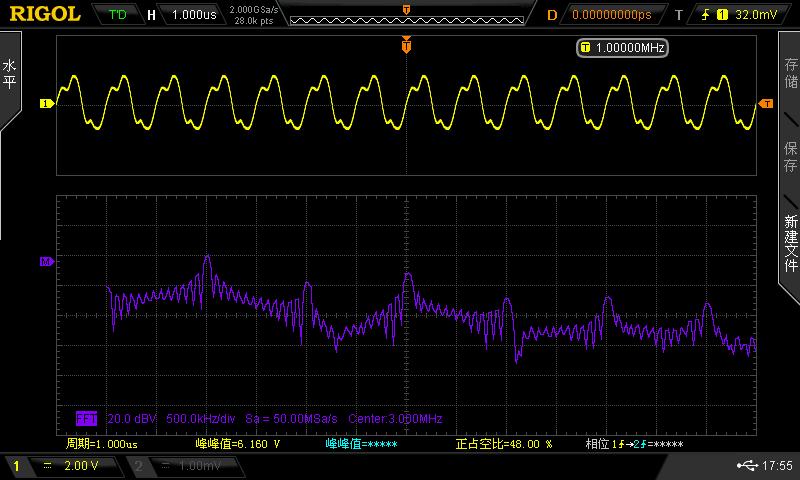This screenshot has height=480, width=800.
Task: Click the waveform memory overview bar
Action: pyautogui.click(x=407, y=20)
